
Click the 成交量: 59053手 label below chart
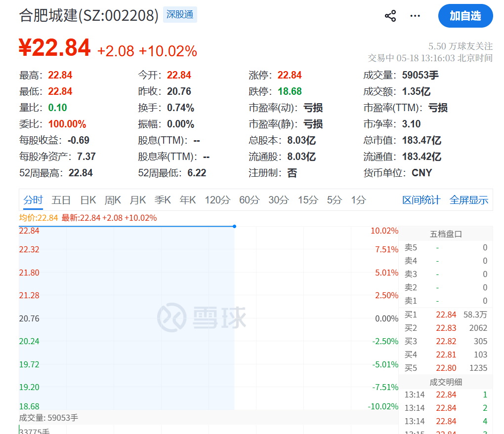[48, 418]
